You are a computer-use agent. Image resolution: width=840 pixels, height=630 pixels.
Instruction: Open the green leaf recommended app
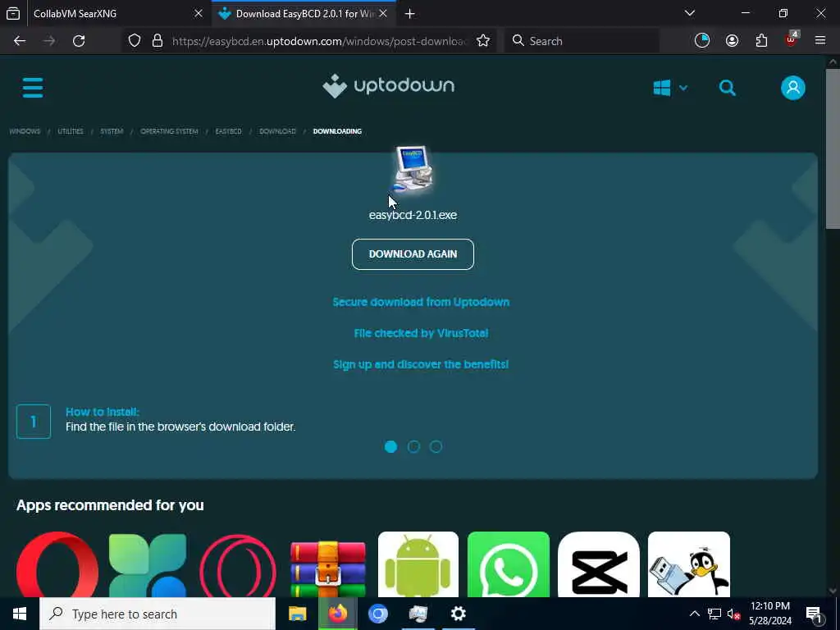(148, 564)
